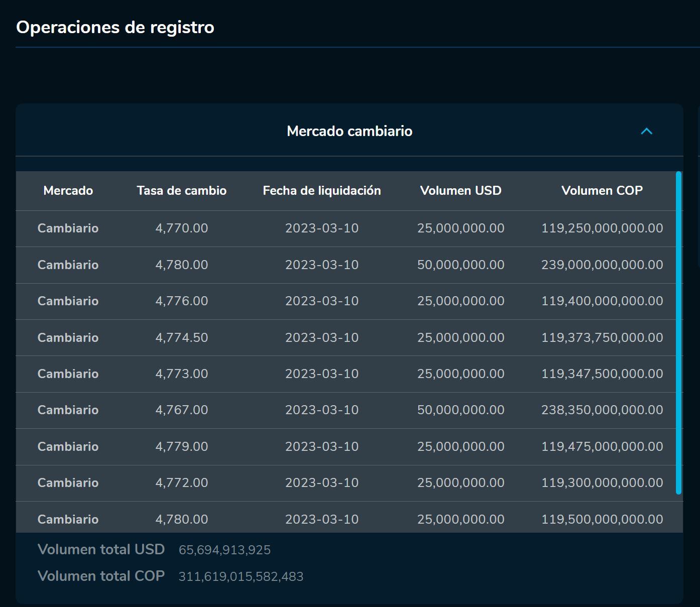Click the Volumen total USD label

point(101,549)
